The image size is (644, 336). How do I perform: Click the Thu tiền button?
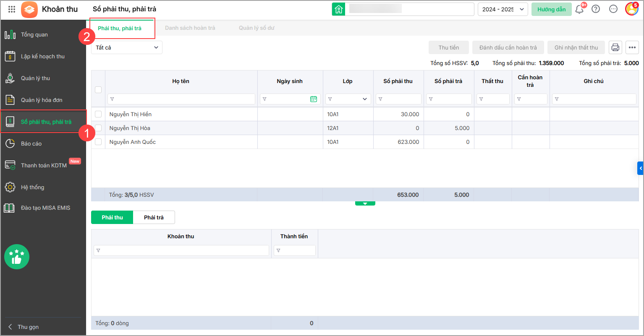pos(449,47)
